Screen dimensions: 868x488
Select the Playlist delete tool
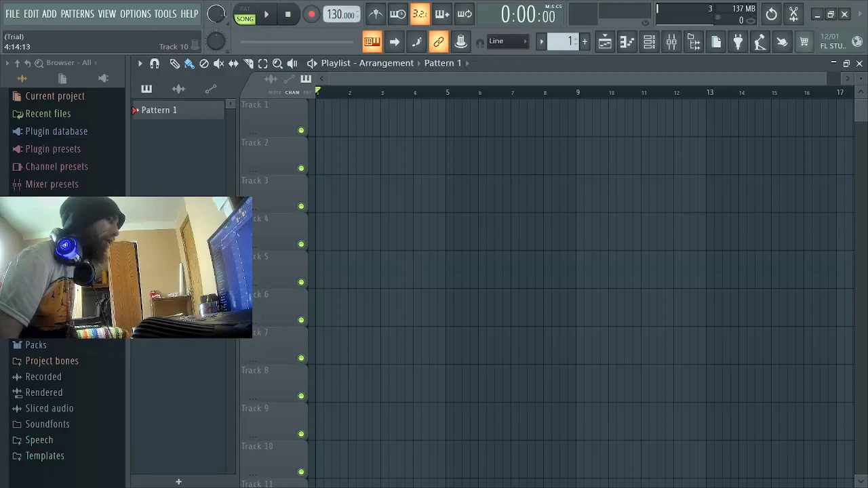click(x=204, y=63)
